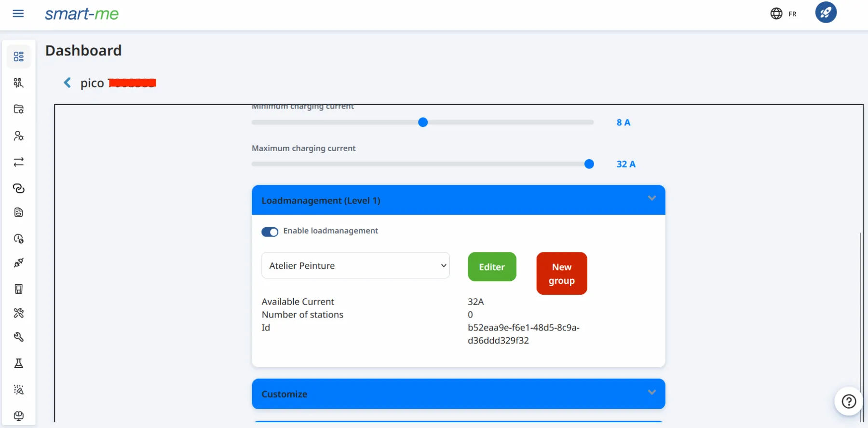Image resolution: width=868 pixels, height=428 pixels.
Task: Open the Dashboard sidebar icon
Action: click(19, 56)
